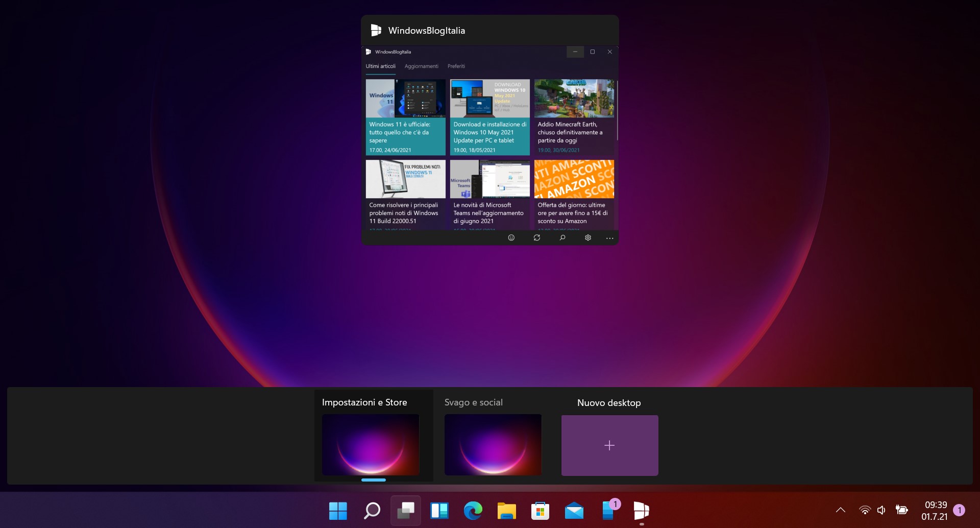Click the date 17.00, 24/06/2021

[x=390, y=150]
